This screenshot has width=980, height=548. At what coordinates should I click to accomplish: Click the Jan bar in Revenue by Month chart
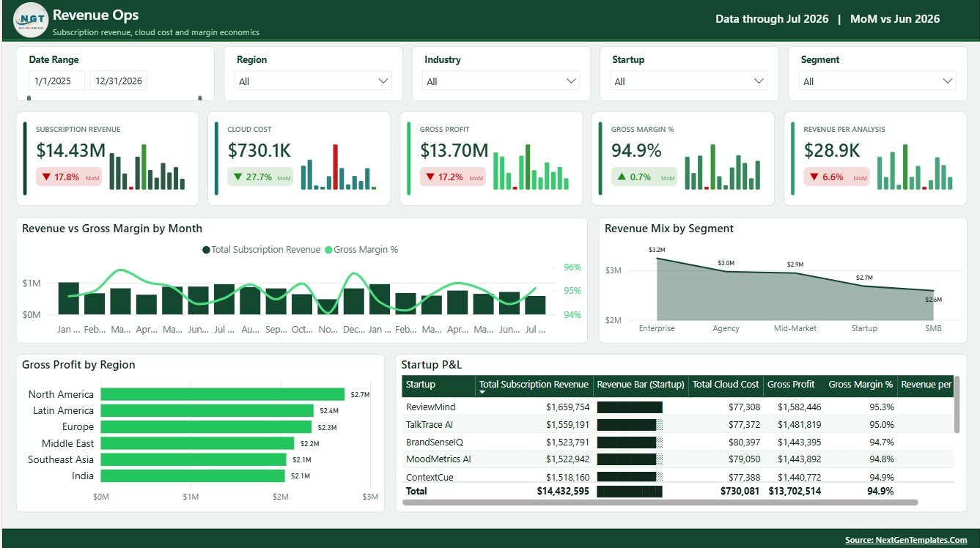[68, 298]
